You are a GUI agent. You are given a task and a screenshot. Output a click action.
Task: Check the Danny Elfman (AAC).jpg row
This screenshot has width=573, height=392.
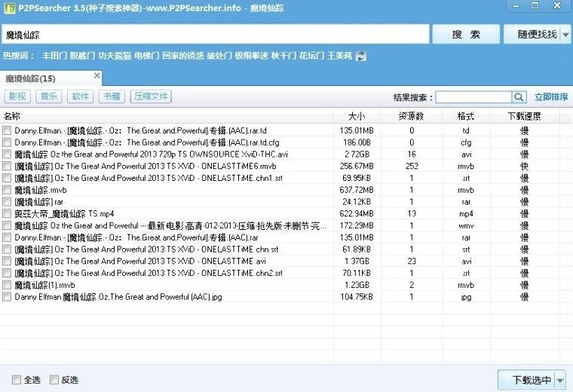[x=7, y=297]
